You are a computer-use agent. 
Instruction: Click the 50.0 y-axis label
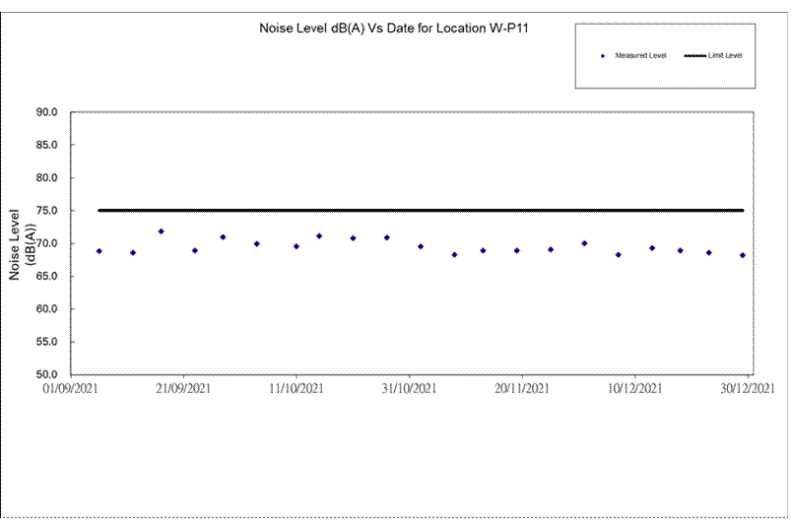click(x=46, y=375)
